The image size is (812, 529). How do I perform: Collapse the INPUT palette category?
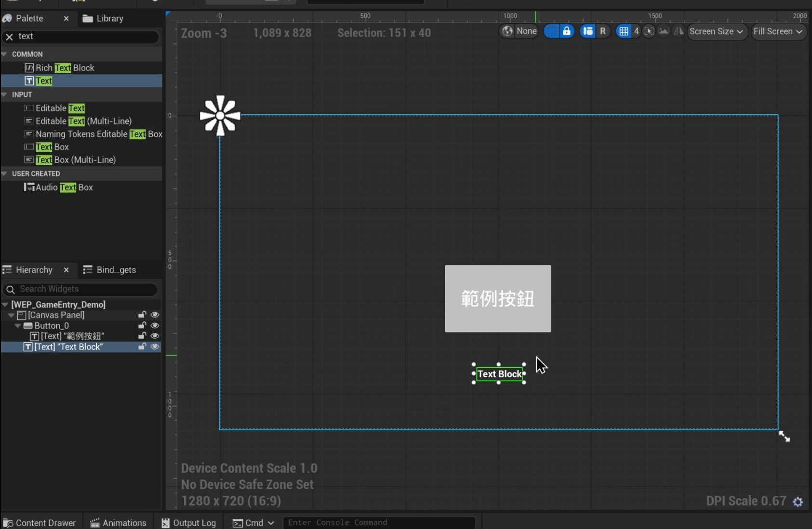click(x=5, y=94)
